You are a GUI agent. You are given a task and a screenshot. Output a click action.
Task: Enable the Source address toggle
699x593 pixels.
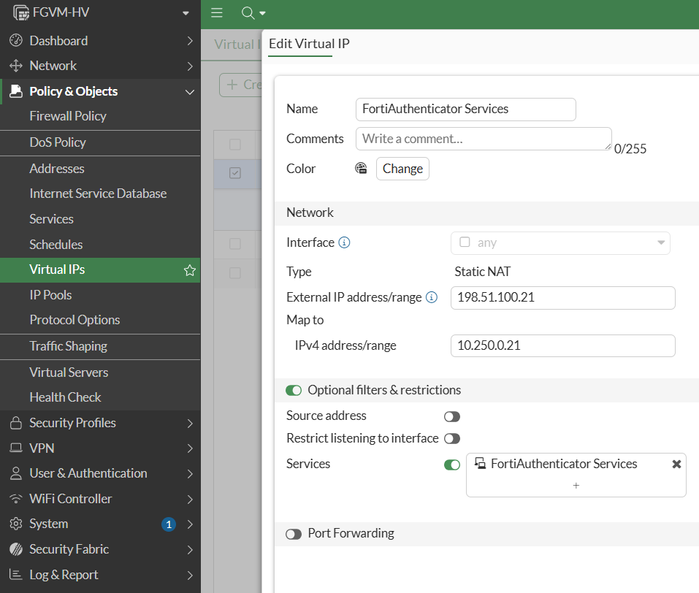pyautogui.click(x=452, y=416)
